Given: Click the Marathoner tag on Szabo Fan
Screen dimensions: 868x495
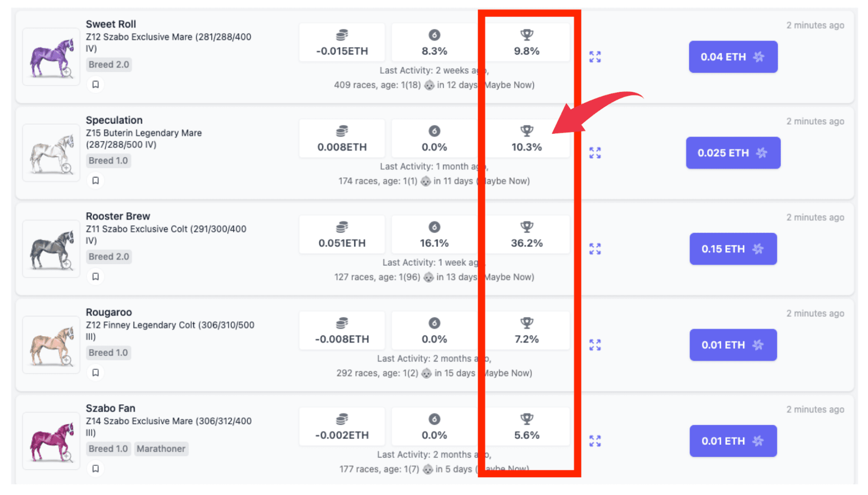Looking at the screenshot, I should (x=161, y=449).
